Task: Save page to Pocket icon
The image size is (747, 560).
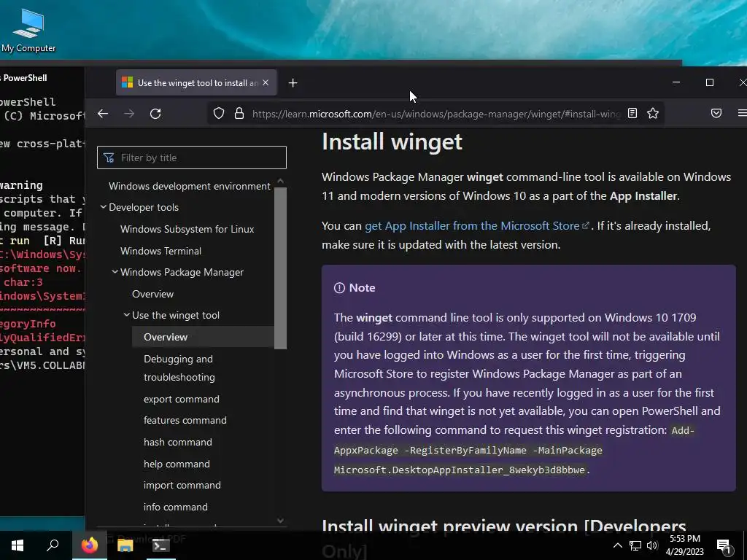Action: coord(716,113)
